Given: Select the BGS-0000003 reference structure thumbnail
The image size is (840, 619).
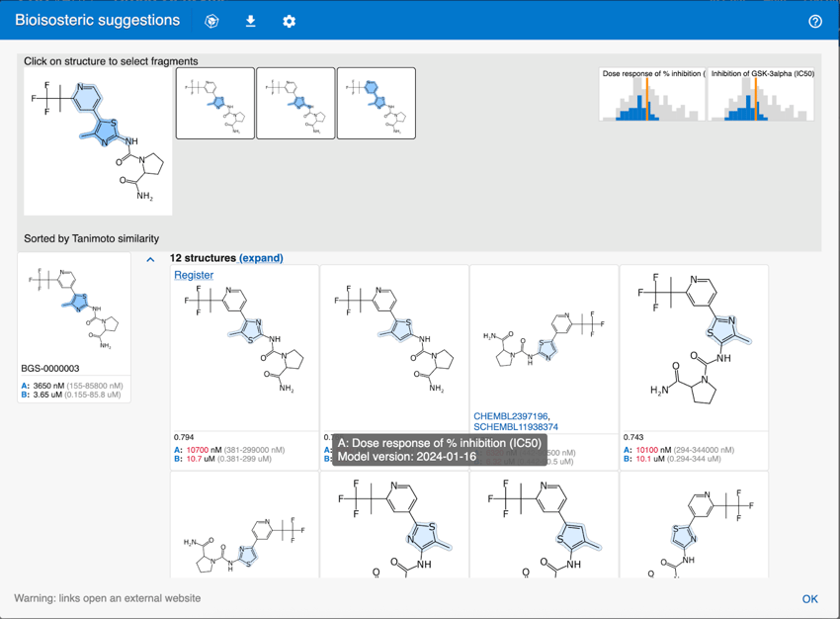Looking at the screenshot, I should [74, 307].
